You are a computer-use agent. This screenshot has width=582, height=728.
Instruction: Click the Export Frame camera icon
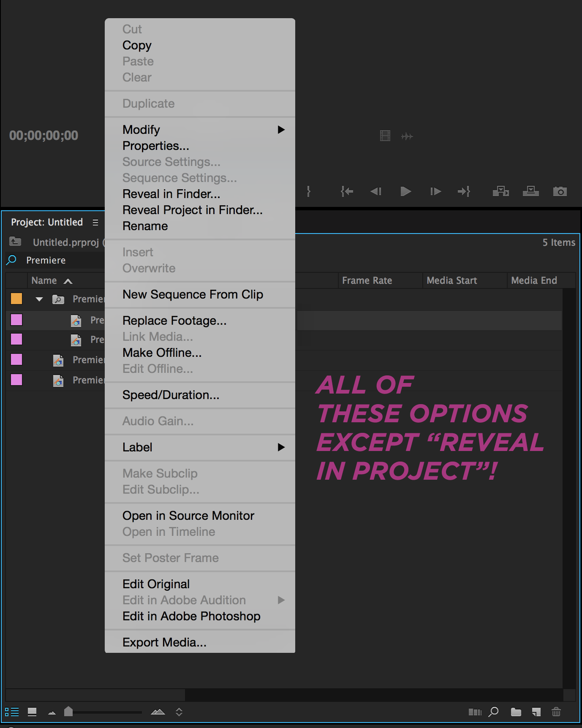[x=560, y=191]
